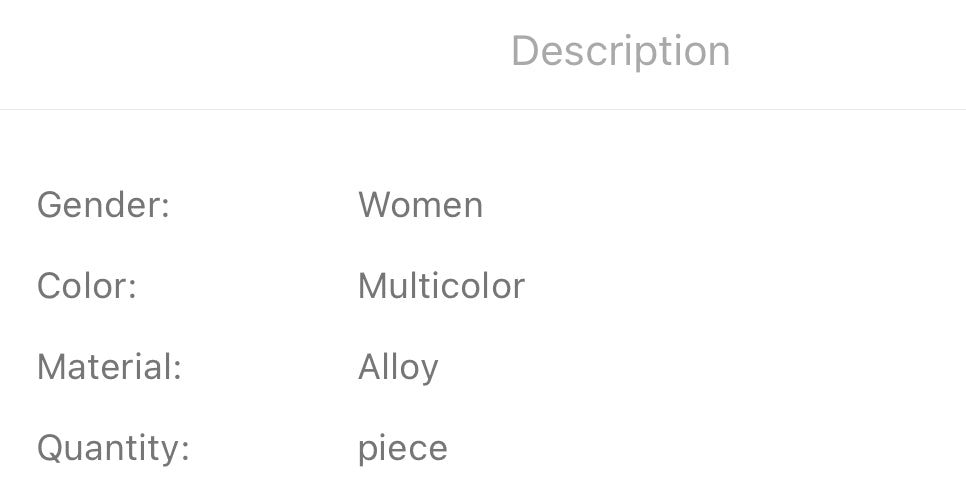The height and width of the screenshot is (496, 966).
Task: Select the Color label
Action: 86,287
